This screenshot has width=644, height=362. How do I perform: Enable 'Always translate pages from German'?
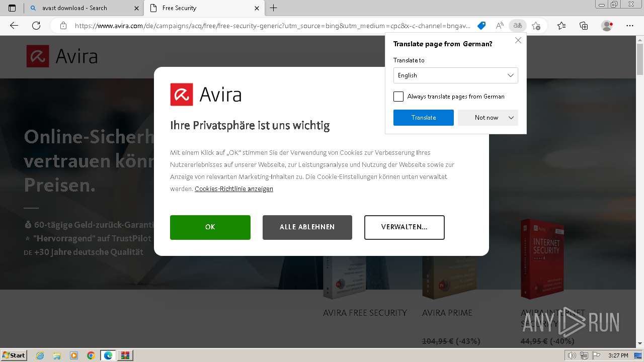(x=398, y=97)
